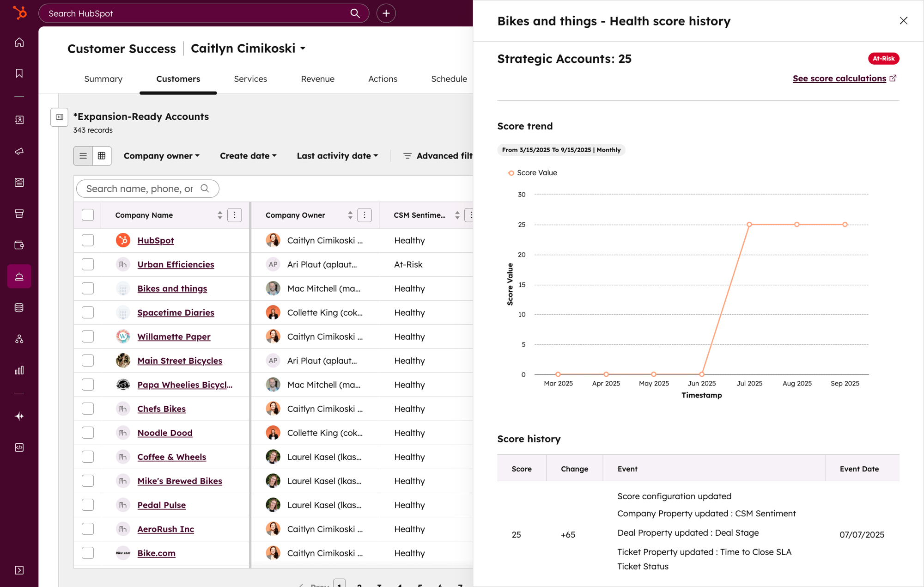Check the select-all checkbox in table header
The width and height of the screenshot is (924, 587).
(x=87, y=214)
